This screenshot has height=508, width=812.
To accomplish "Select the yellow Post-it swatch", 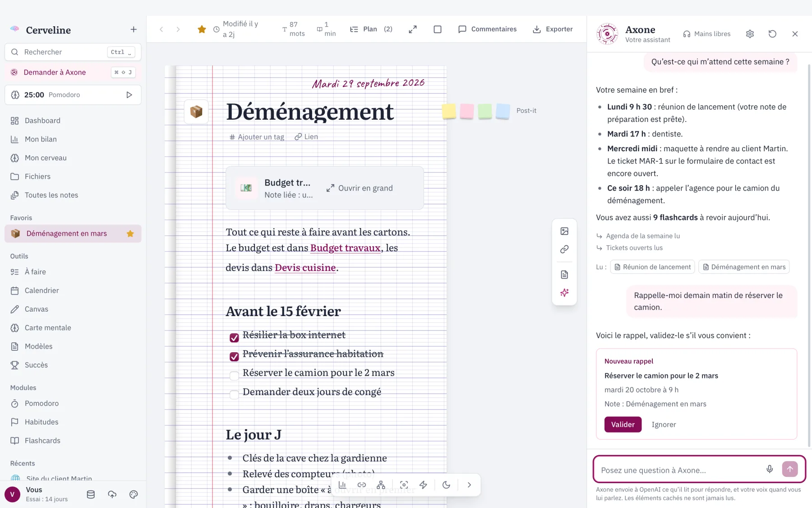I will click(449, 111).
